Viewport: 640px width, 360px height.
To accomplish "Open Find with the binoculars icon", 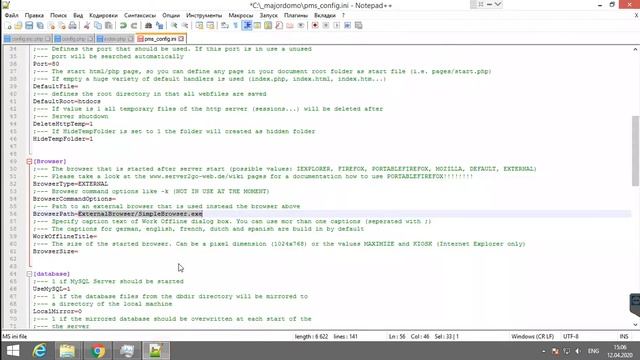I will click(x=149, y=26).
